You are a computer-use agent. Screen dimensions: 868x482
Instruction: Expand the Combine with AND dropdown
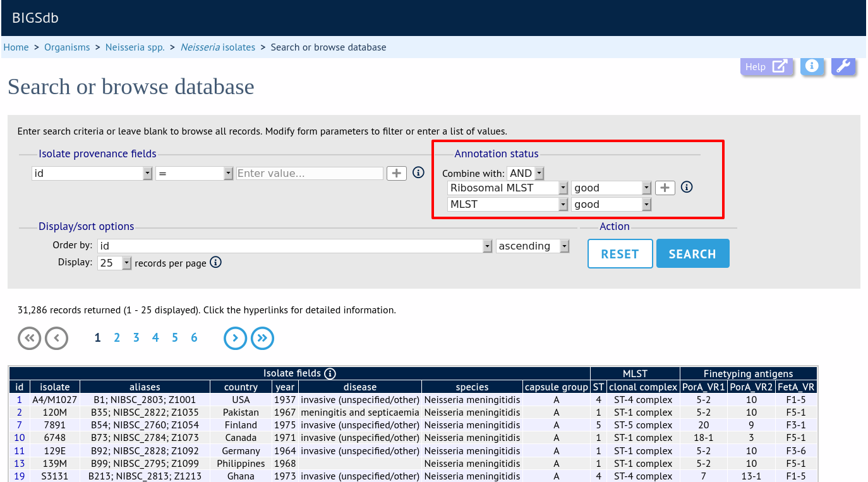tap(526, 173)
